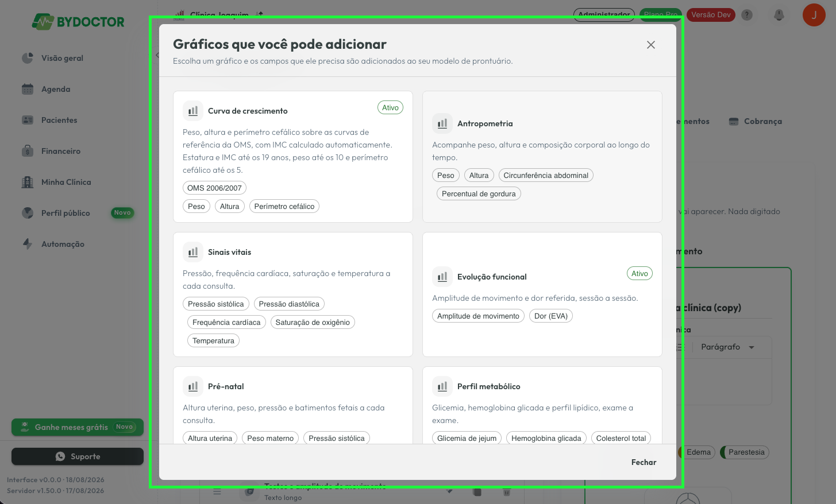Click the Automação lightning icon
This screenshot has height=504, width=836.
[x=28, y=244]
